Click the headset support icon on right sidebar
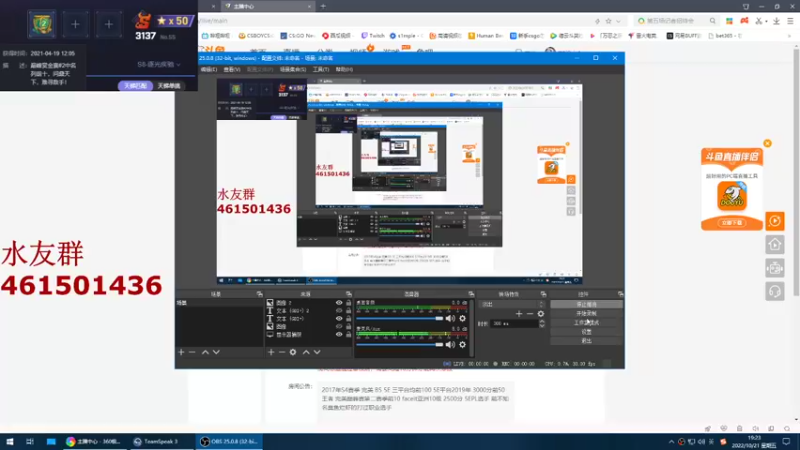Image resolution: width=800 pixels, height=450 pixels. (775, 291)
